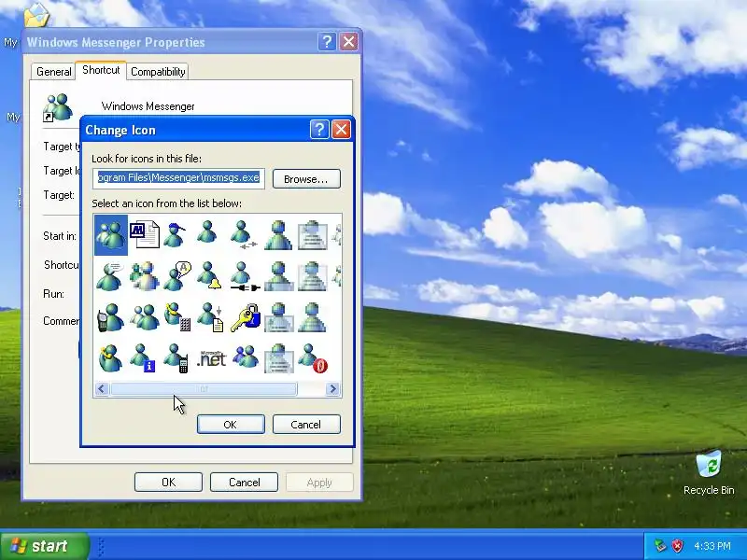747x560 pixels.
Task: Click 'Select an icon from the list below:' label
Action: click(x=166, y=203)
